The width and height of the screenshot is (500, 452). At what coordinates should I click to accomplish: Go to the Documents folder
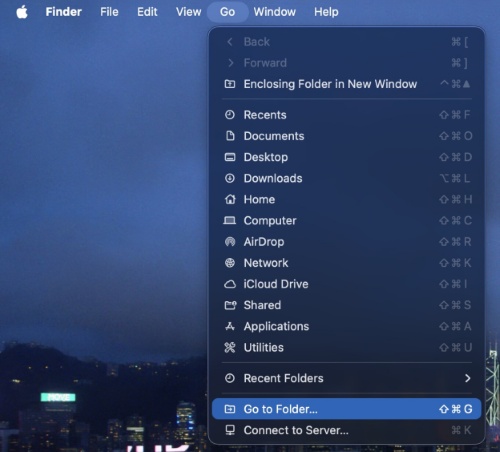pyautogui.click(x=347, y=136)
